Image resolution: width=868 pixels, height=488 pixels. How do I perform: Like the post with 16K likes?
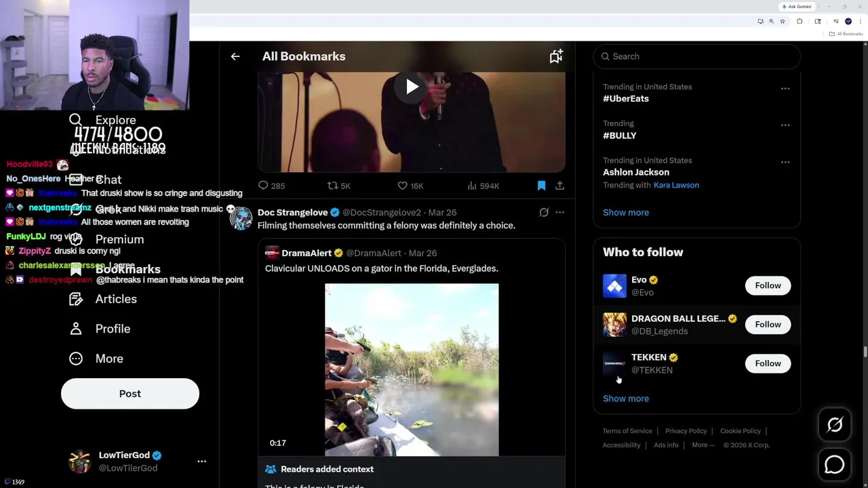point(410,186)
